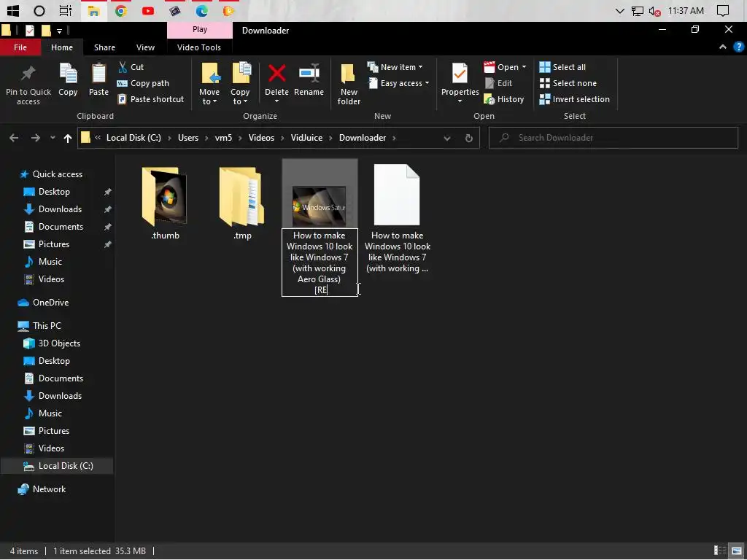This screenshot has height=560, width=747.
Task: Click Pin to Quick access icon
Action: click(x=28, y=84)
